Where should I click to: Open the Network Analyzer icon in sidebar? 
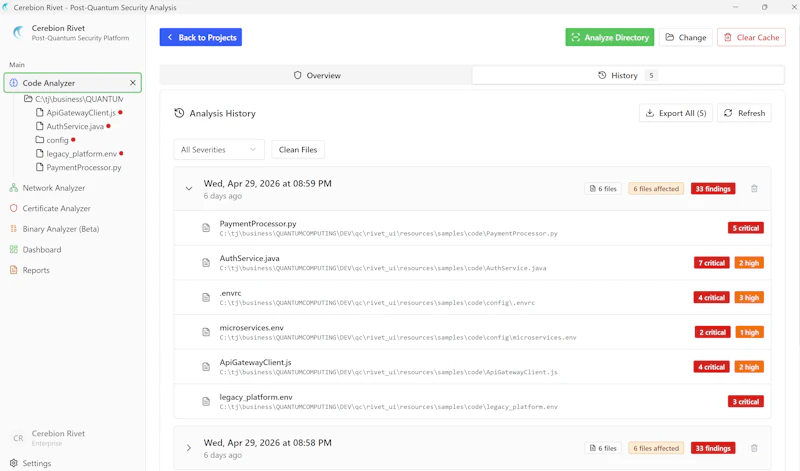point(14,188)
